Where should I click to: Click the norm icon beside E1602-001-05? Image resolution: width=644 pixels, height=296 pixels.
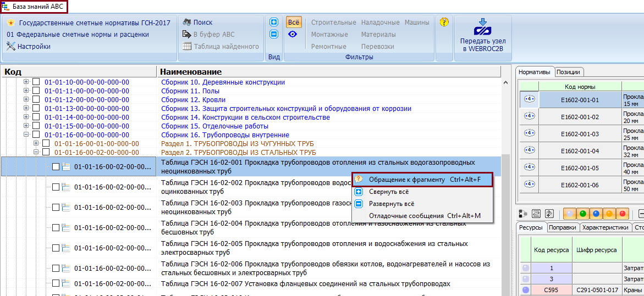point(530,167)
